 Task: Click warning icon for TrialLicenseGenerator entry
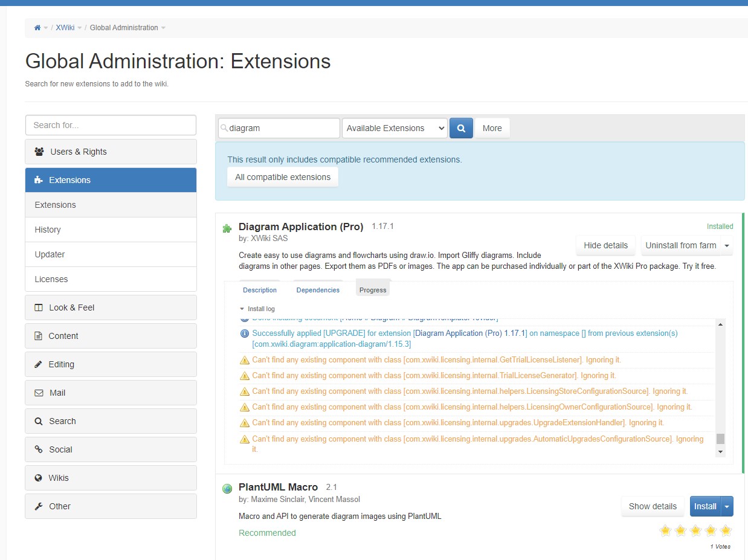click(245, 376)
